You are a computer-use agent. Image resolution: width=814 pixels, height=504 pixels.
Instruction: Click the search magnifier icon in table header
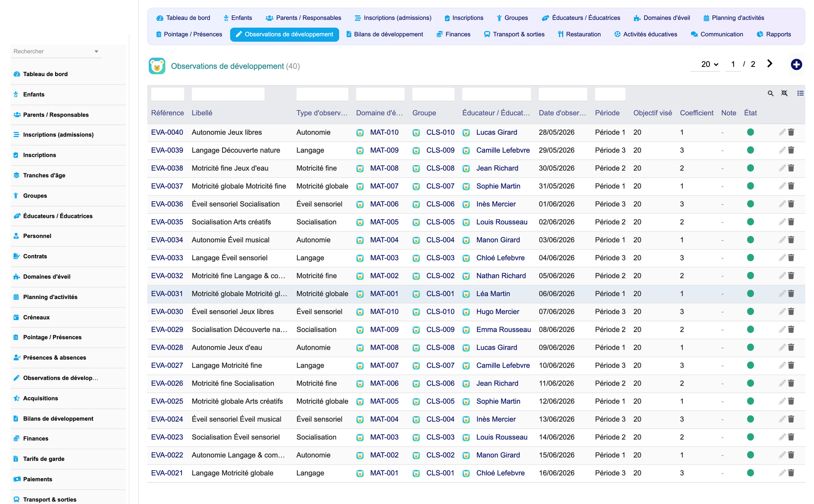pos(770,93)
